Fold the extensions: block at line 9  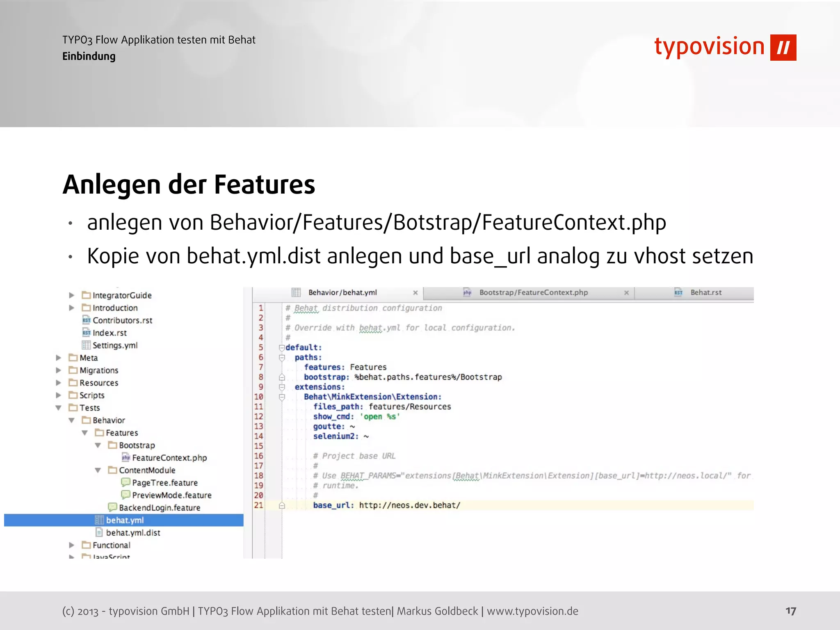282,387
